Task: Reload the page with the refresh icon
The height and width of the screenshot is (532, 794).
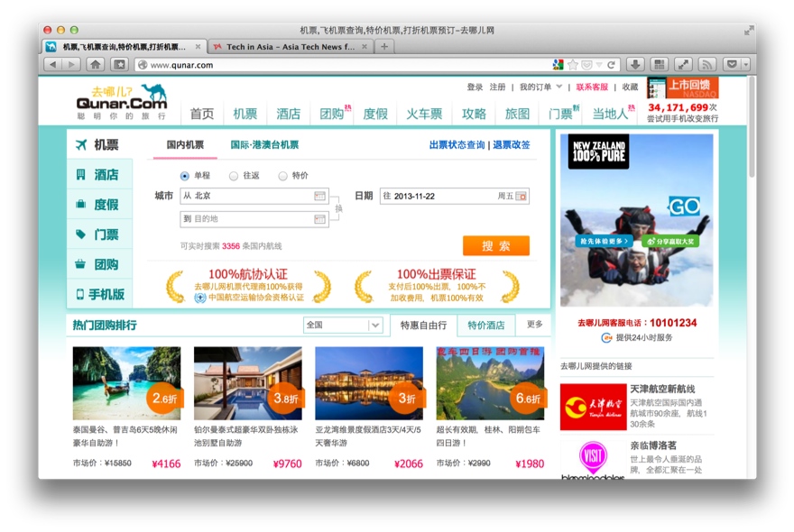Action: 612,65
